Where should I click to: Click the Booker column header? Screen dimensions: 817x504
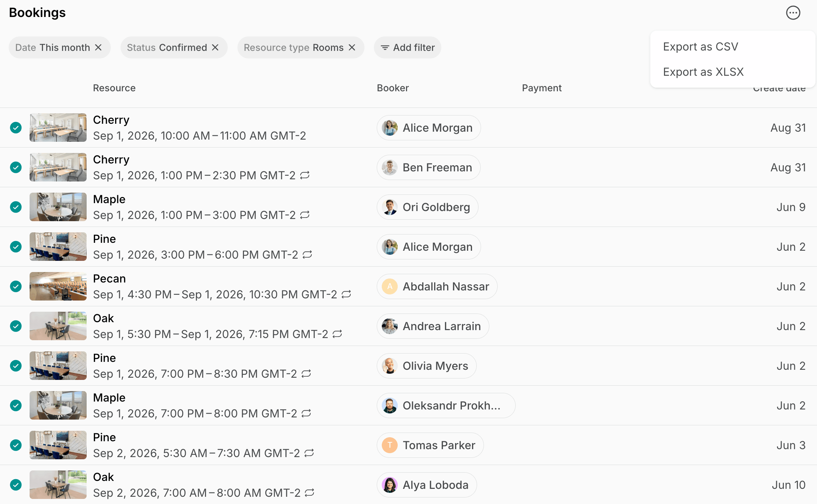click(x=393, y=88)
